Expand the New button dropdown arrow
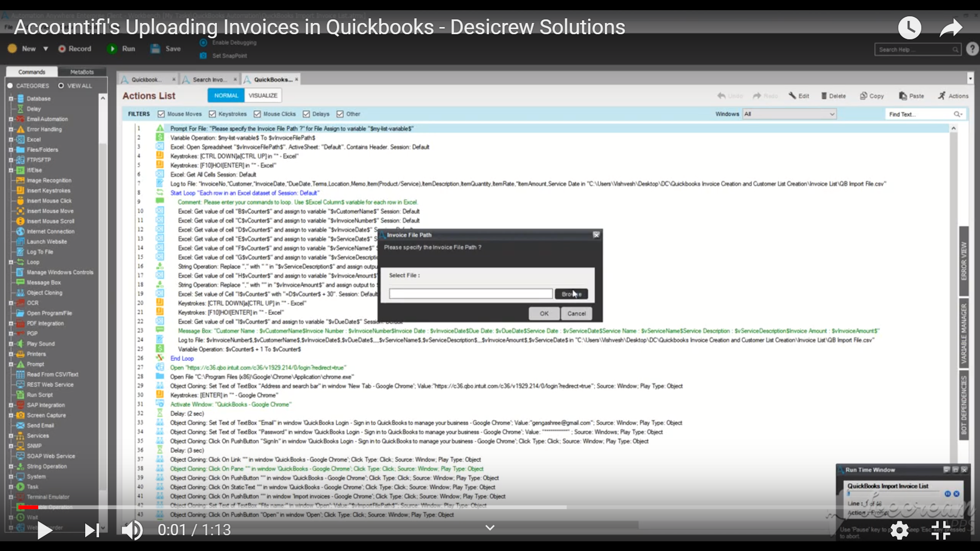Screen dimensions: 980x551 point(45,49)
